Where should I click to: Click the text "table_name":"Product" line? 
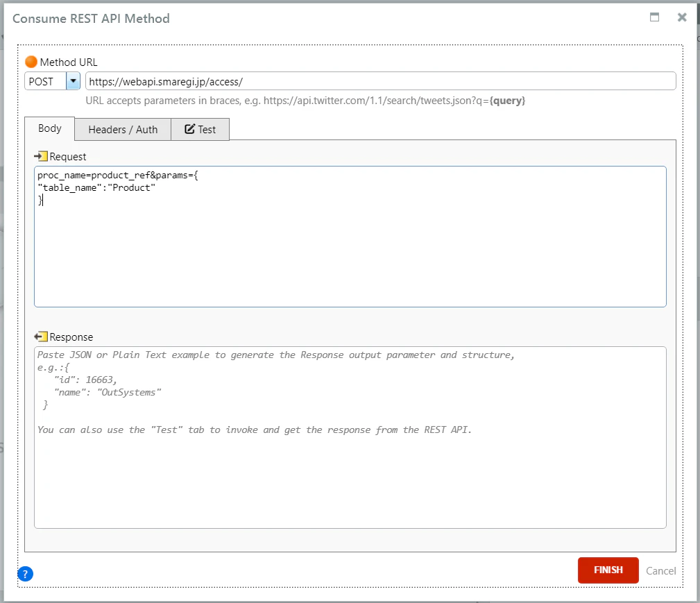pyautogui.click(x=96, y=187)
